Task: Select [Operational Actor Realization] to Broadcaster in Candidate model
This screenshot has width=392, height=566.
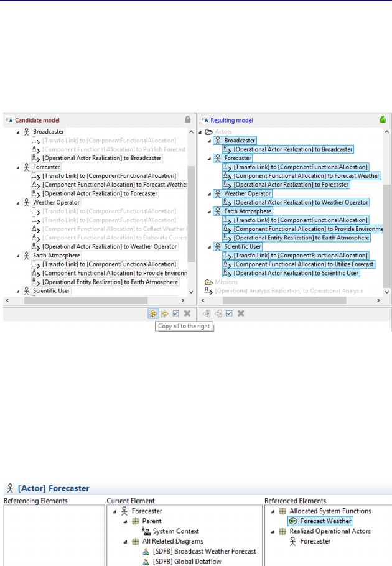Action: [x=101, y=158]
